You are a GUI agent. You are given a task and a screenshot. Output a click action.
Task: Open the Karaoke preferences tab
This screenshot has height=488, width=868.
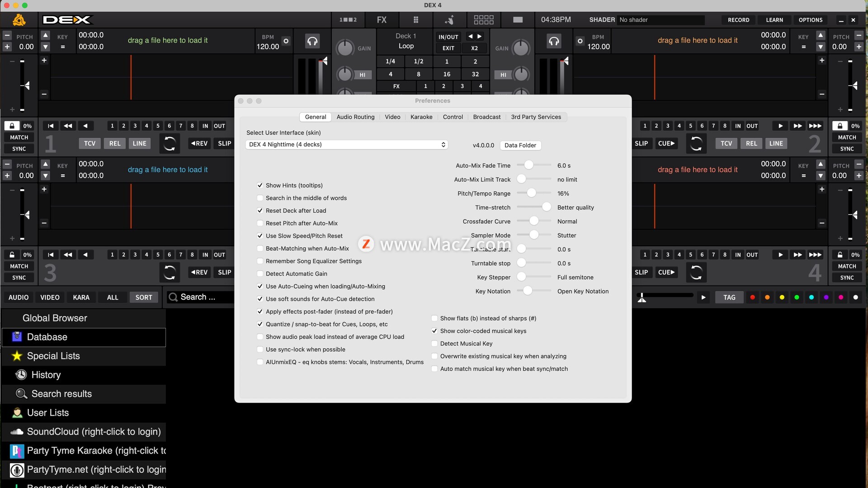click(421, 117)
